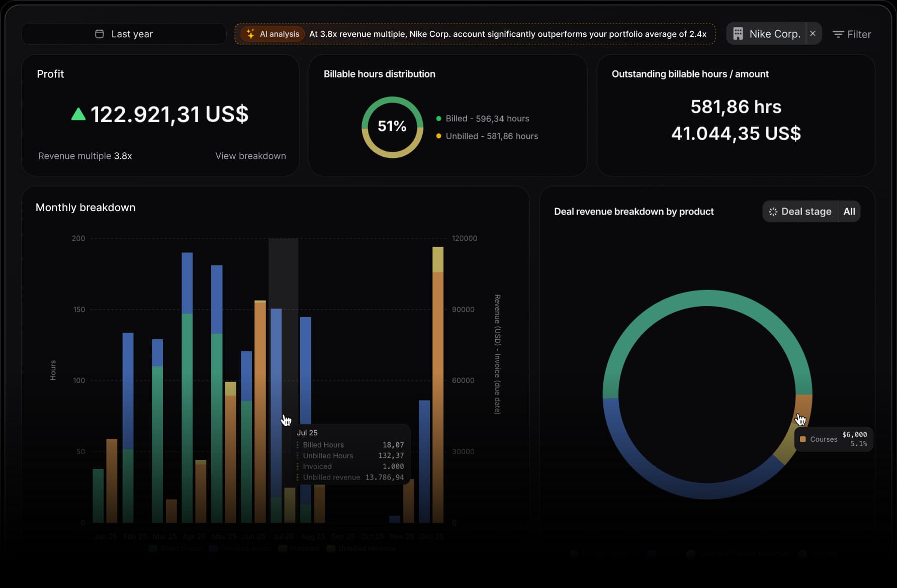897x588 pixels.
Task: Click the filter lines icon
Action: click(x=838, y=34)
